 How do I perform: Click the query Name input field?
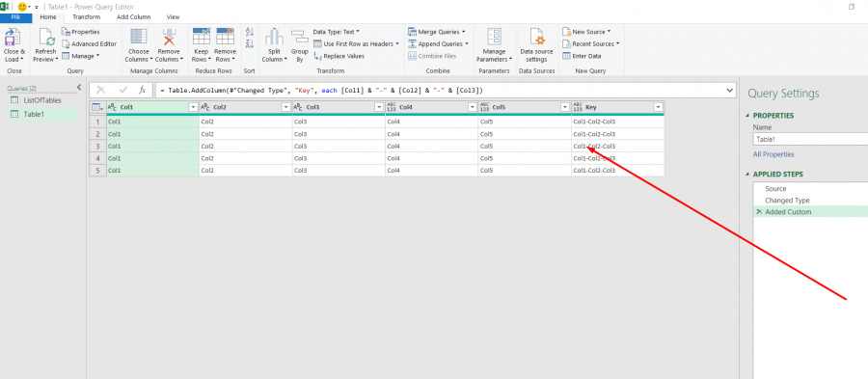pos(810,140)
